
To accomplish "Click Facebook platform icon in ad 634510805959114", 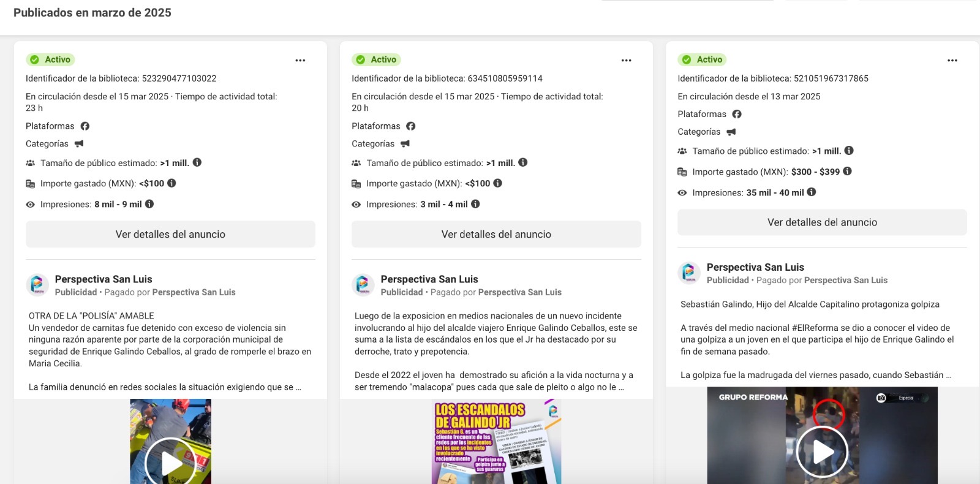I will (x=411, y=126).
